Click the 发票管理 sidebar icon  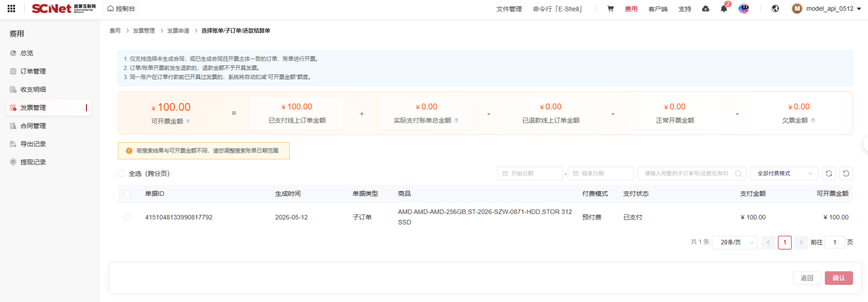click(x=13, y=108)
